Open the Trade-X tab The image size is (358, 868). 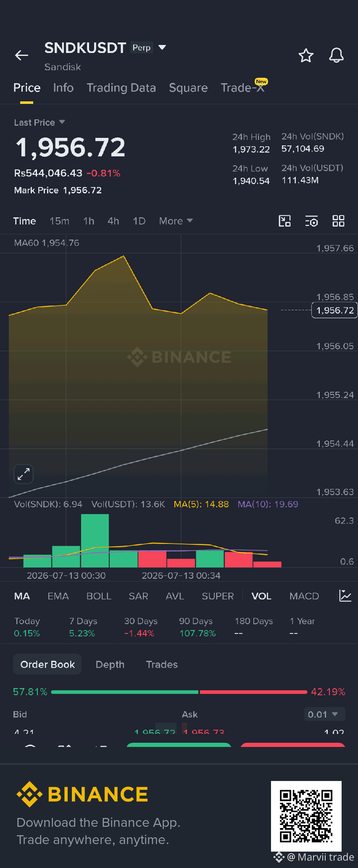pos(243,88)
